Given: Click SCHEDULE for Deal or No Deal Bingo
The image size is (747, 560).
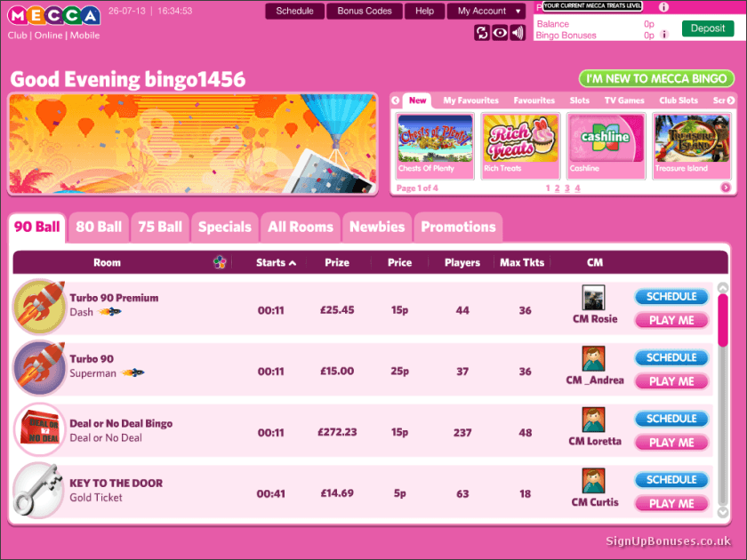Looking at the screenshot, I should click(671, 419).
